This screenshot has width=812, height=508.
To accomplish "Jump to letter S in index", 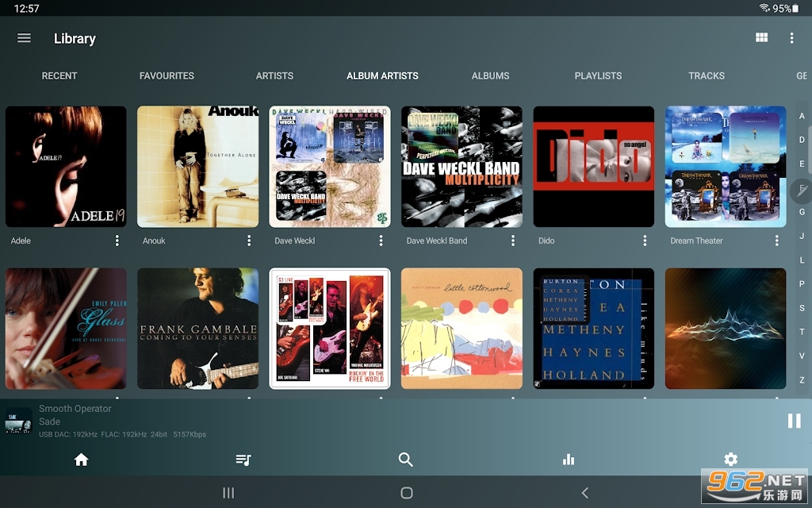I will [802, 308].
